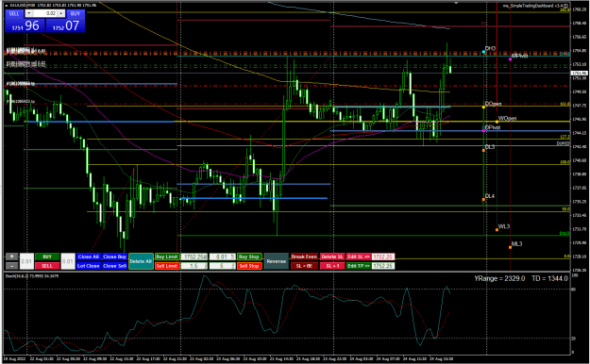The width and height of the screenshot is (590, 364).
Task: Click the DPivot marker
Action: coord(493,127)
